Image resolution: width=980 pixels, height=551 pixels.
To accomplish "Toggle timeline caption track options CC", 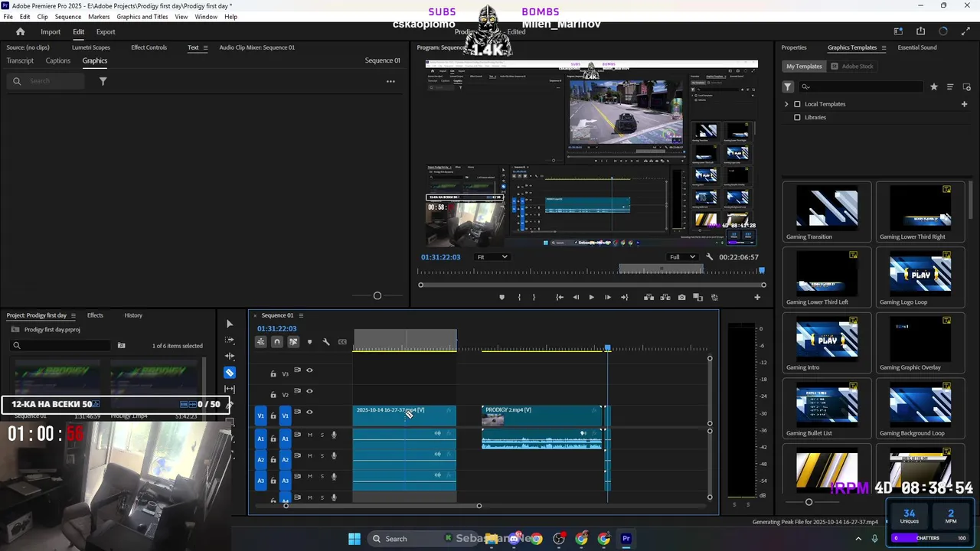I will pyautogui.click(x=342, y=341).
